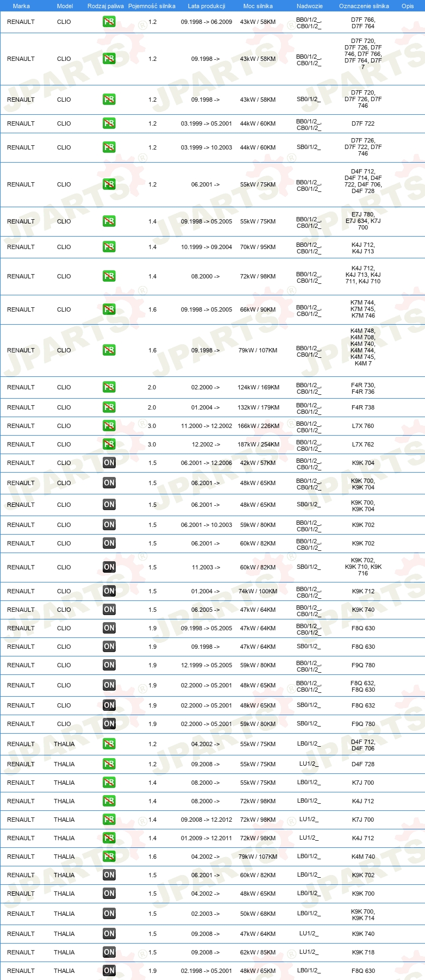Select the power cell 74kW / 100KM
Screen dimensions: 425x980
coord(258,591)
